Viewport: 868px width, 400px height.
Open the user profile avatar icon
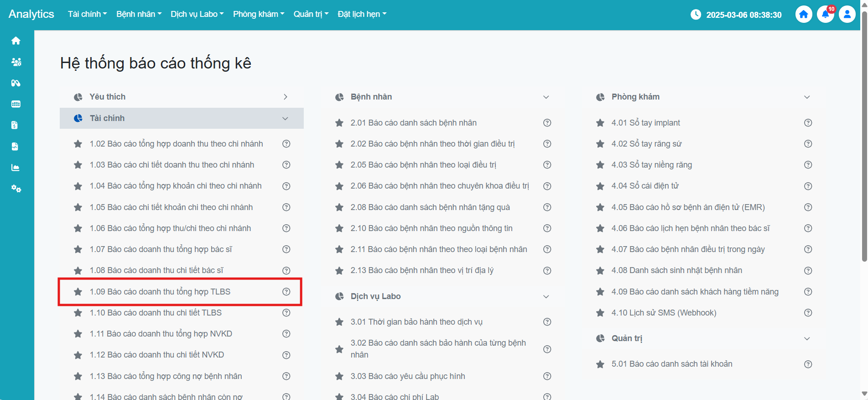click(847, 14)
